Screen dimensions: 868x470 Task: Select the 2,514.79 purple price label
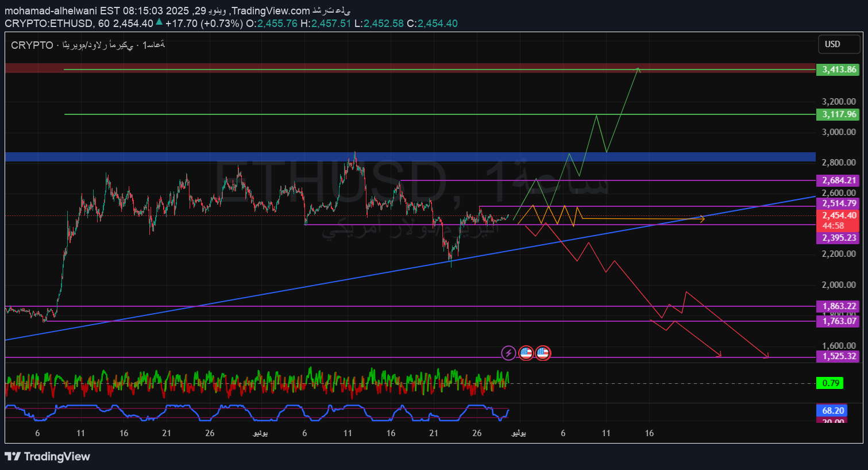[838, 203]
